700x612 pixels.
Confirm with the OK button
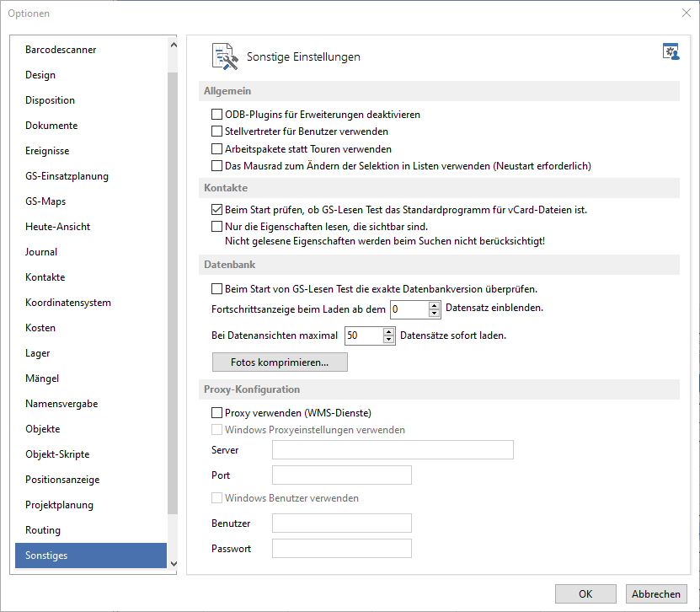click(x=585, y=593)
